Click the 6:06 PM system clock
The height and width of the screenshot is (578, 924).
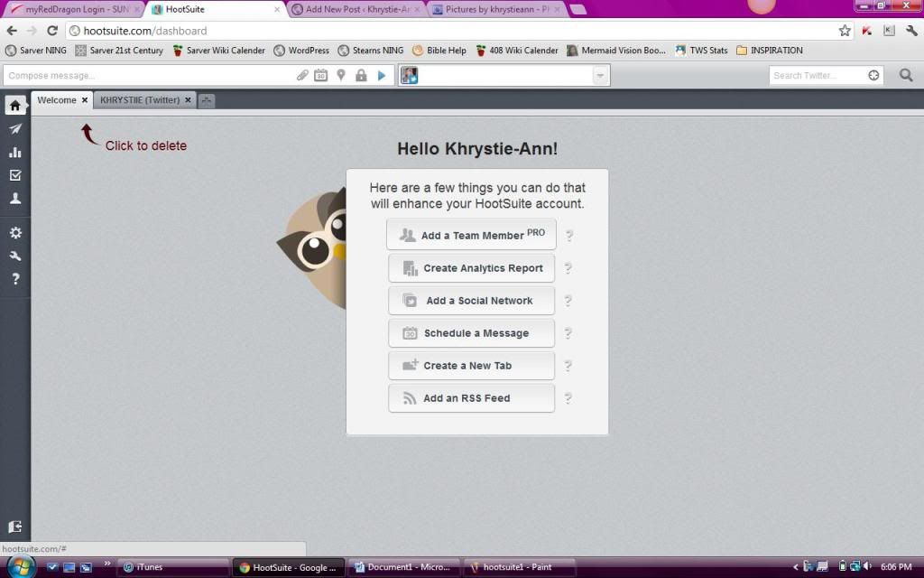coord(896,567)
